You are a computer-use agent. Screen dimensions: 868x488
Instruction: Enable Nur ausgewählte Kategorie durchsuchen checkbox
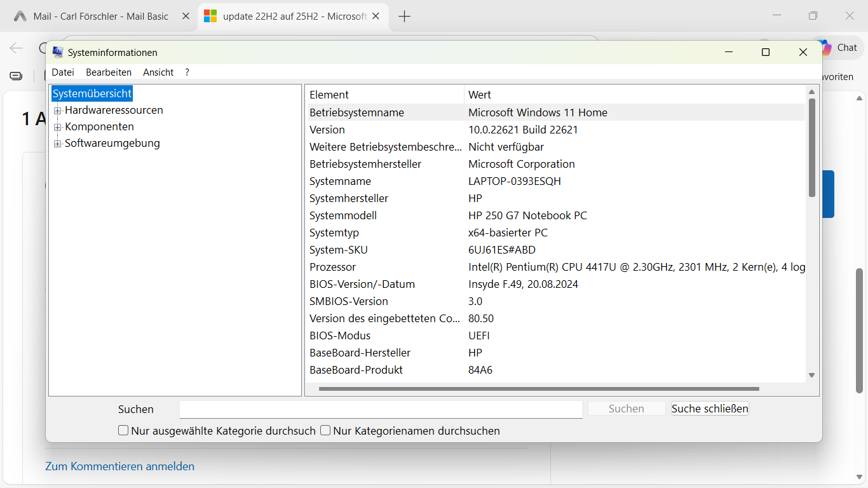(123, 431)
